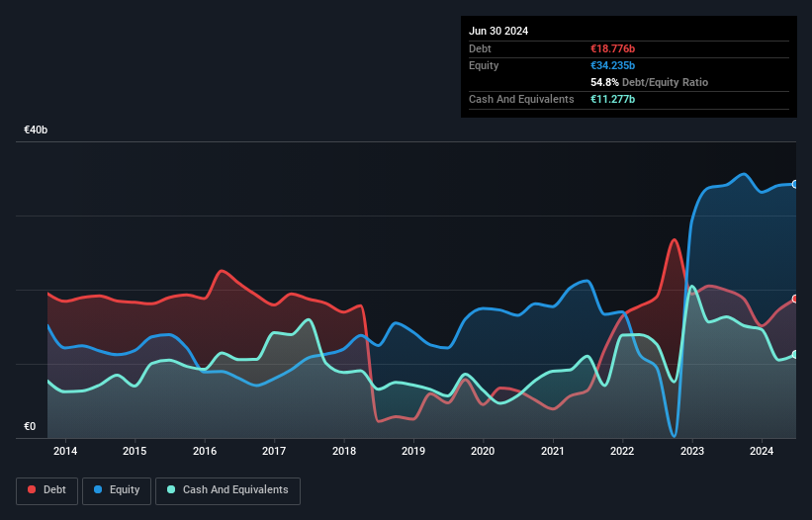This screenshot has width=812, height=520.
Task: Click the €11.277b cash value
Action: click(x=612, y=99)
